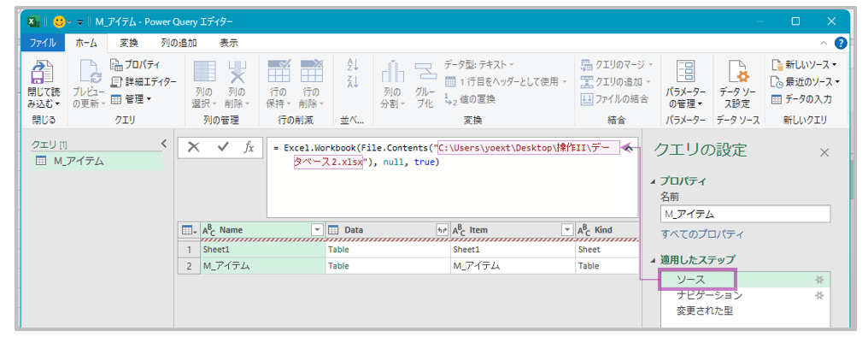Image resolution: width=868 pixels, height=337 pixels.
Task: Open the Name column filter dropdown
Action: pos(317,230)
